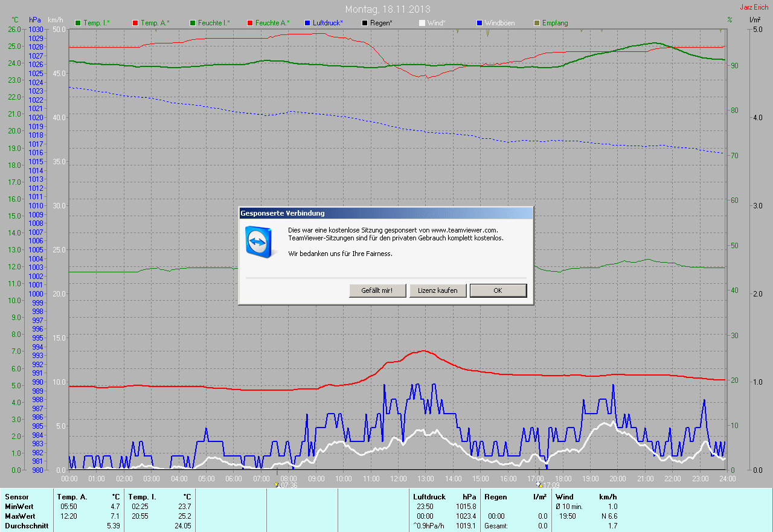Click the Lizenz kaufen button
This screenshot has width=773, height=532.
pos(437,290)
